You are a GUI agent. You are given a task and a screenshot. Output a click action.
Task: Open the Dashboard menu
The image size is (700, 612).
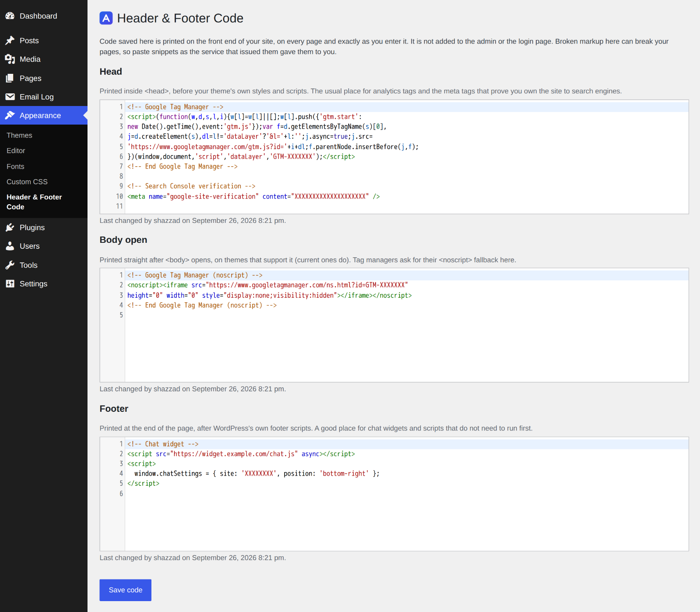44,16
